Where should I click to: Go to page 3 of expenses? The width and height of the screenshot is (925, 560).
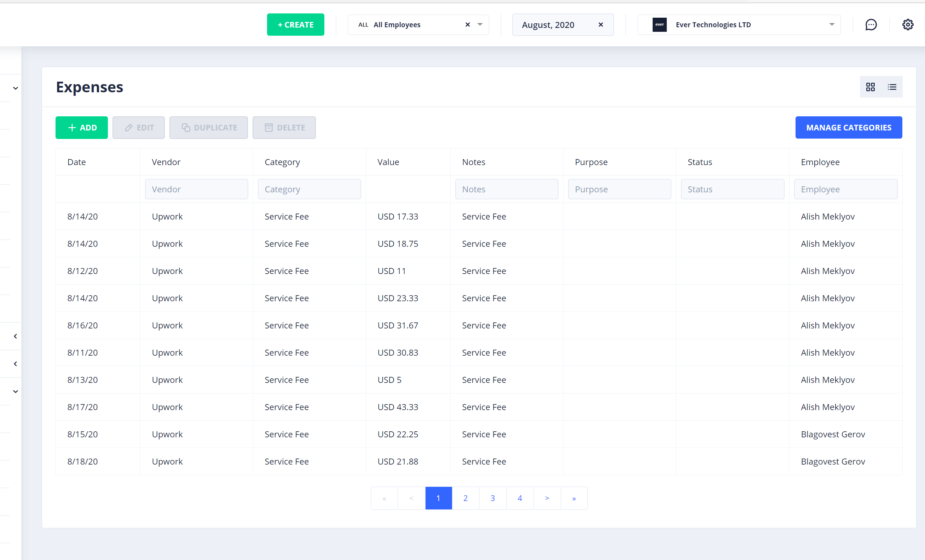pos(492,498)
